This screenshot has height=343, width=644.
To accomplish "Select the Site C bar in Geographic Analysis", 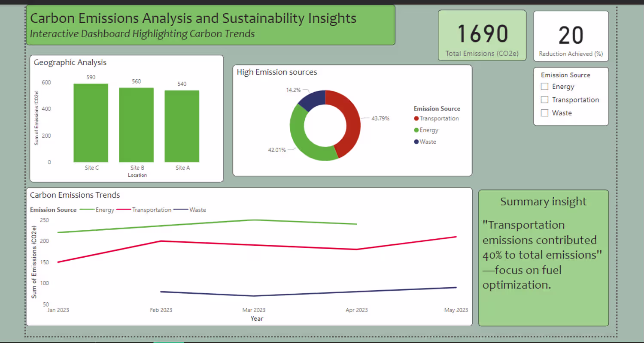I will pyautogui.click(x=91, y=123).
